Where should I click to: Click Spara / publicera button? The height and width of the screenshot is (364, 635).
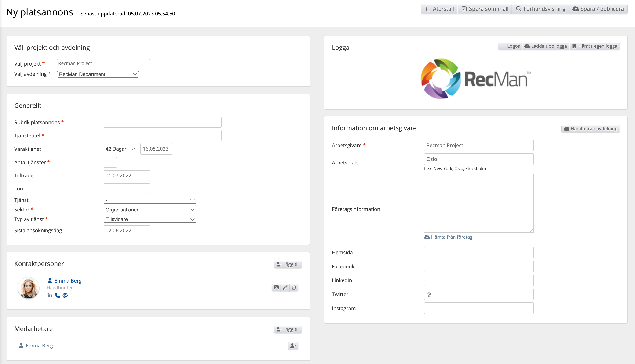(x=598, y=9)
